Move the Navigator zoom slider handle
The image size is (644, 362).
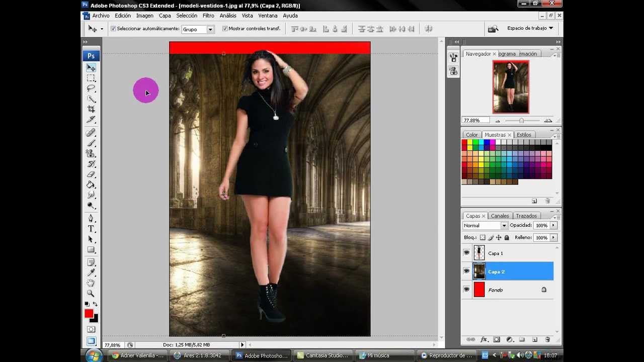pos(521,121)
